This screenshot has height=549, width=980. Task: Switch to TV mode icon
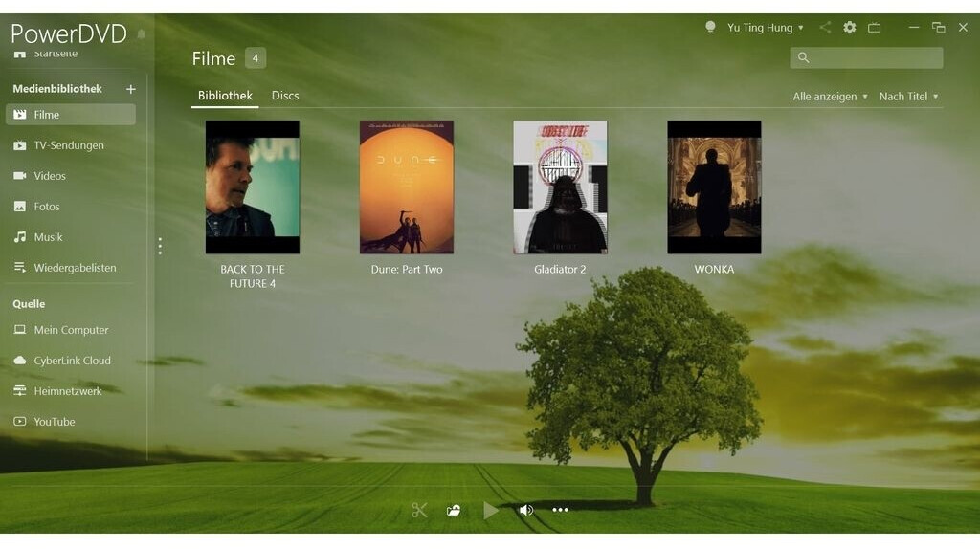874,28
